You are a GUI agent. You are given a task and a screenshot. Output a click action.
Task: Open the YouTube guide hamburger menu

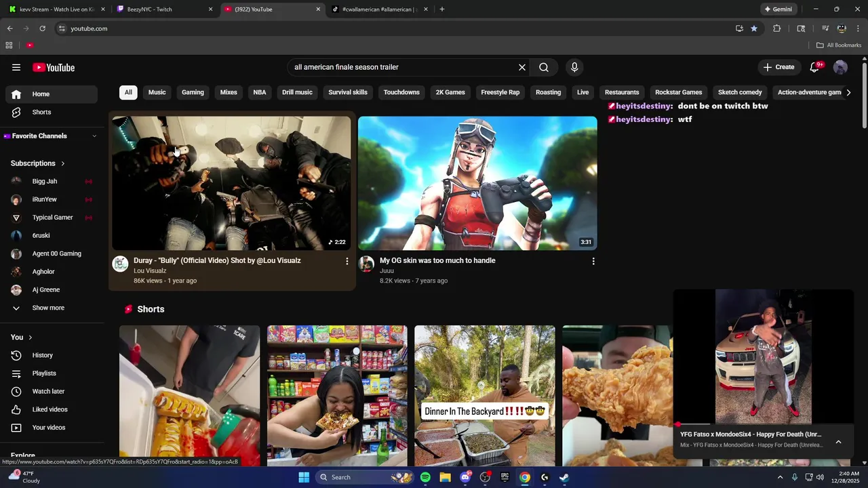(16, 67)
